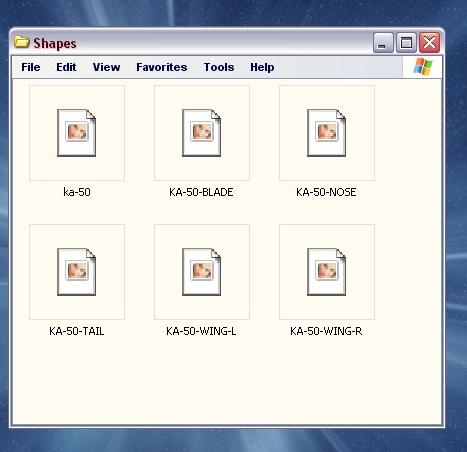Open the Edit menu
This screenshot has width=467, height=452.
coord(66,67)
